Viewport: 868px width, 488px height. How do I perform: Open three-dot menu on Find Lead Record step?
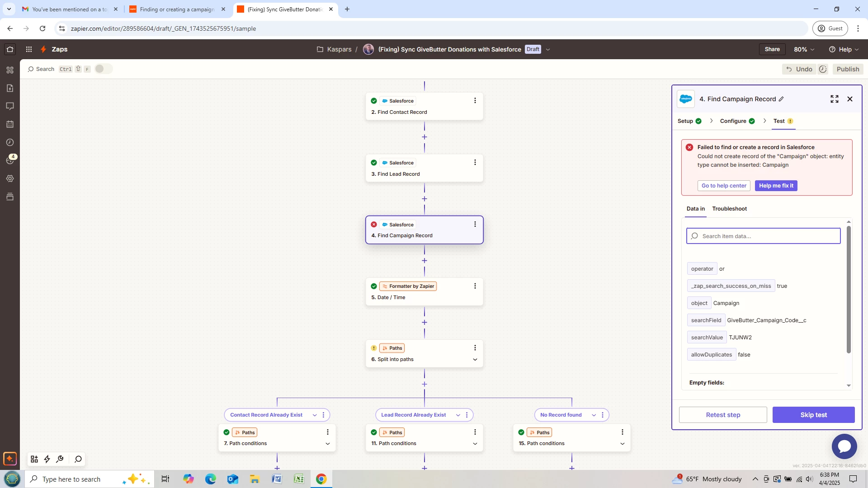pos(475,163)
